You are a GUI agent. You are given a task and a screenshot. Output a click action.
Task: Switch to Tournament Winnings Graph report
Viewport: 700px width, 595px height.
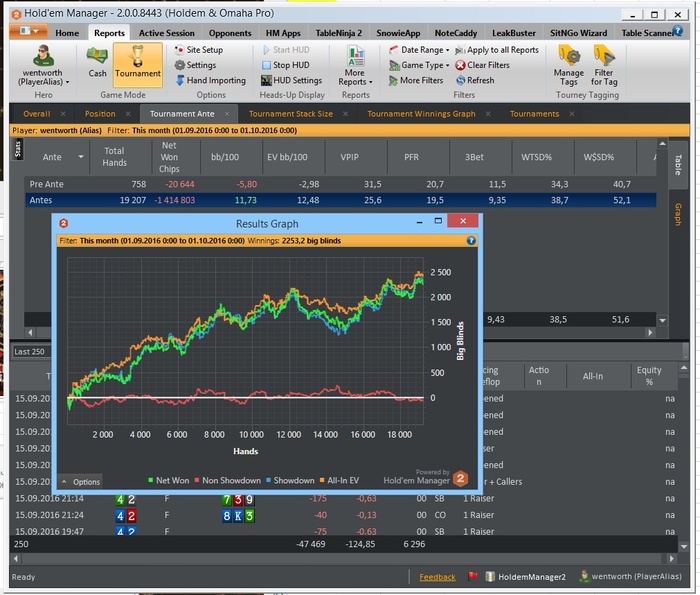click(421, 114)
